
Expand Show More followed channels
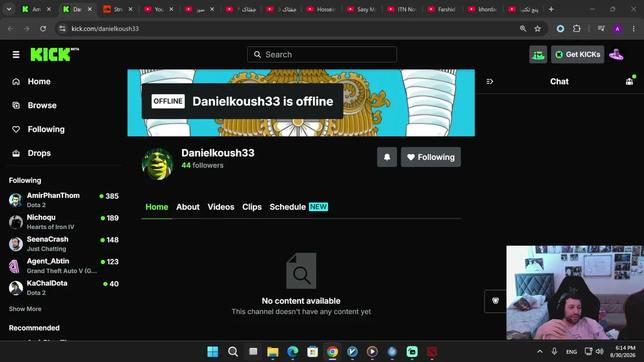(x=25, y=309)
